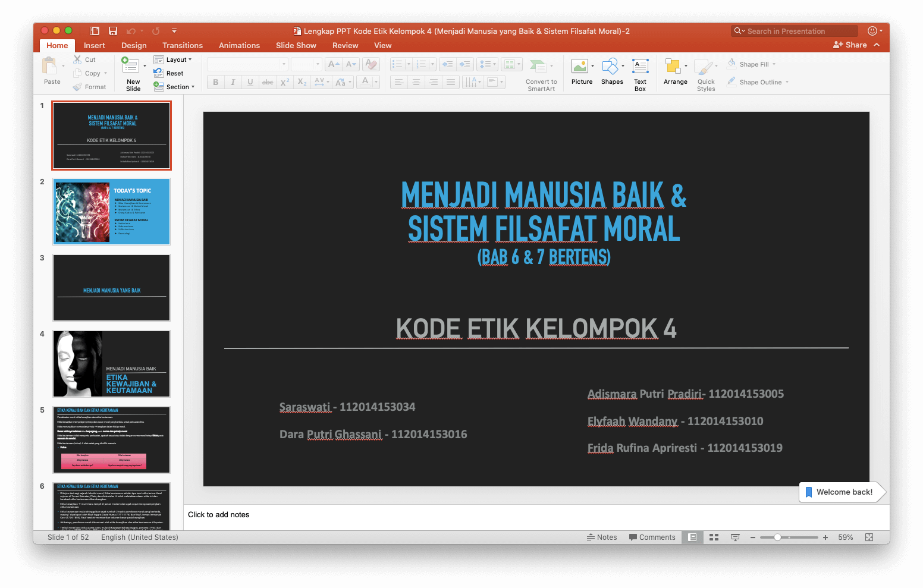Align text left

399,82
